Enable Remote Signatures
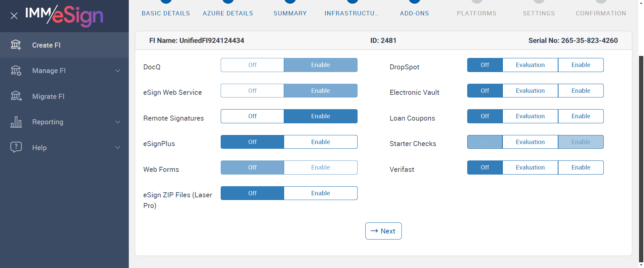 (321, 116)
